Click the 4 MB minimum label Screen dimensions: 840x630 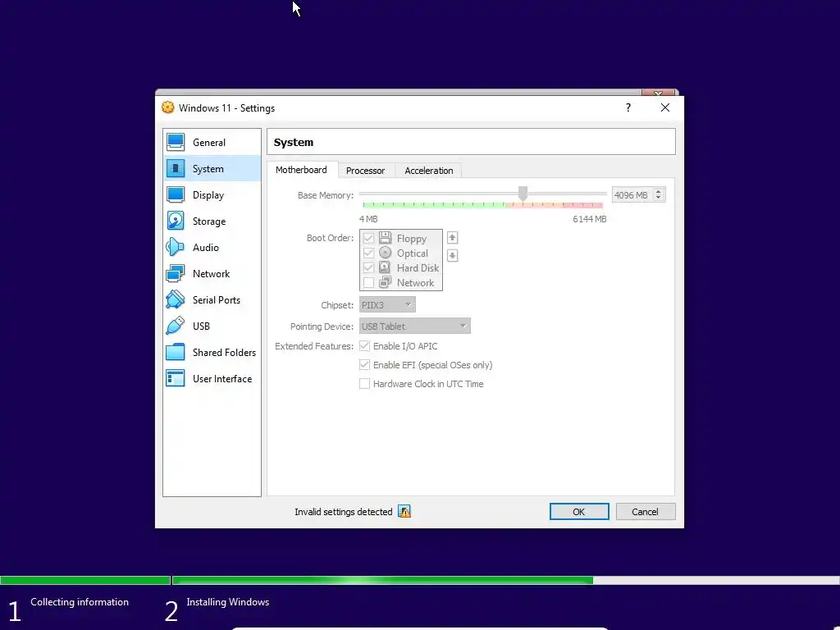[x=368, y=218]
